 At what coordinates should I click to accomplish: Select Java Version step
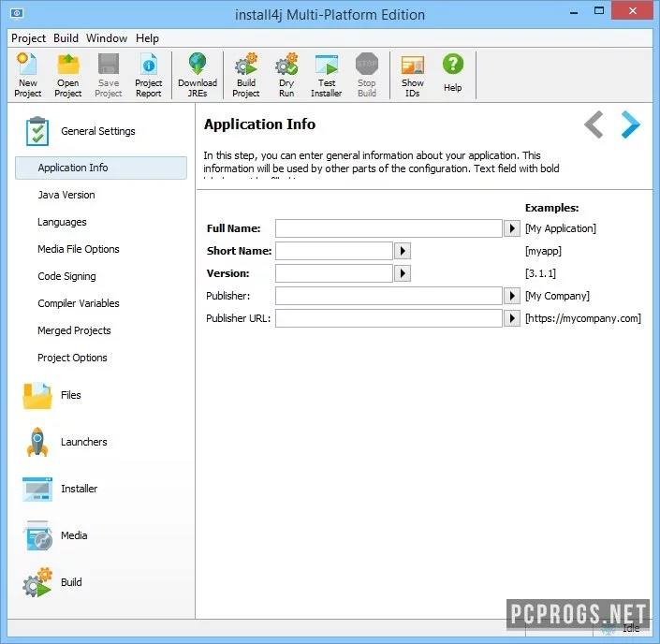[66, 195]
